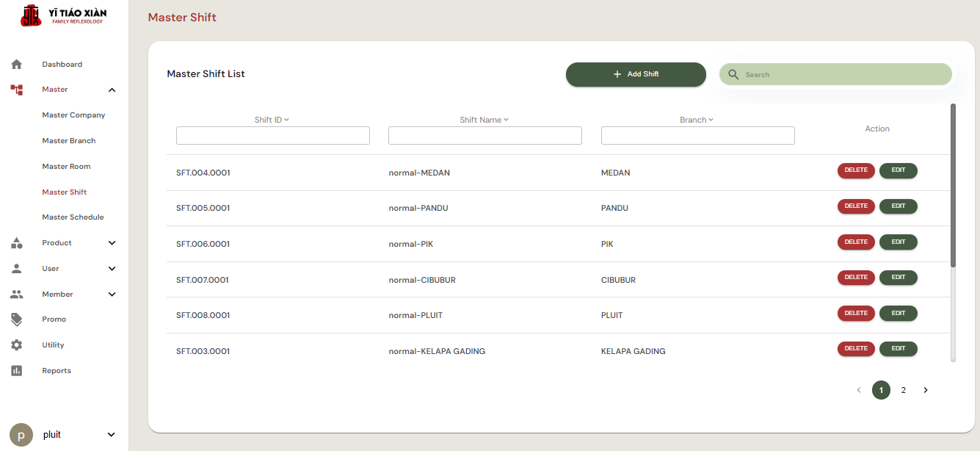The width and height of the screenshot is (980, 451).
Task: Click the Add Shift button
Action: click(x=636, y=74)
